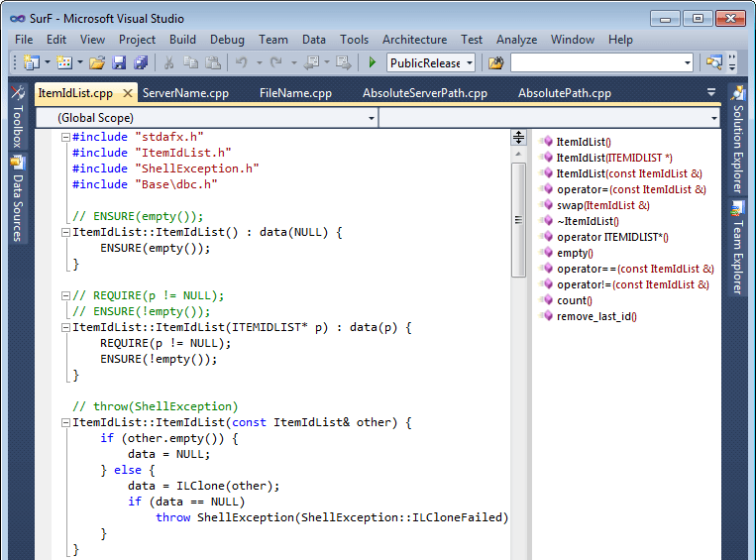Click the Undo arrow icon
756x560 pixels.
tap(242, 62)
